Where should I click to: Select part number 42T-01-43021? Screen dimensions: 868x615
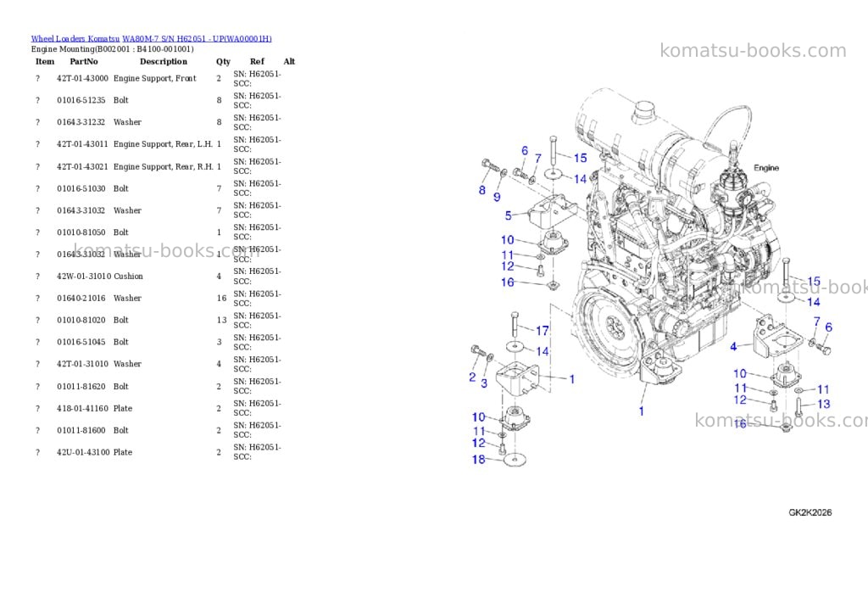pyautogui.click(x=82, y=167)
